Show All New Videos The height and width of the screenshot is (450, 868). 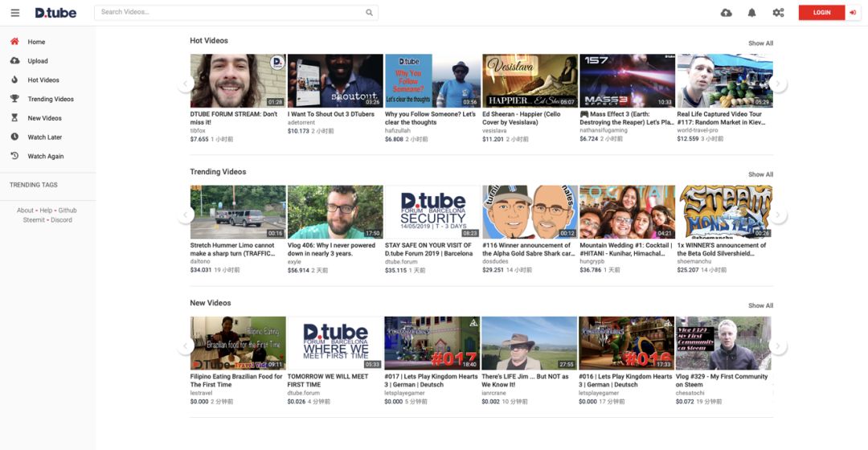point(760,305)
